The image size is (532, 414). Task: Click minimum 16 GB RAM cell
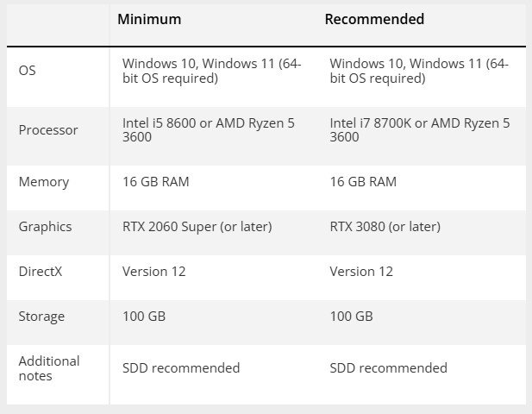pos(156,182)
